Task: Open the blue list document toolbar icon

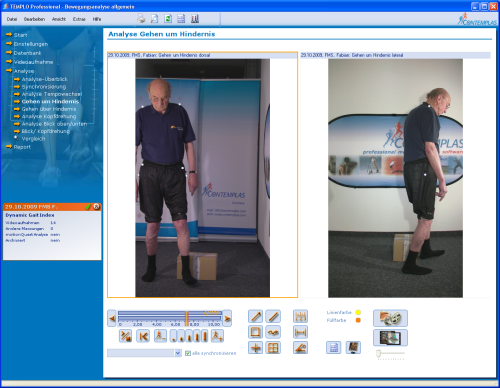Action: tap(181, 19)
